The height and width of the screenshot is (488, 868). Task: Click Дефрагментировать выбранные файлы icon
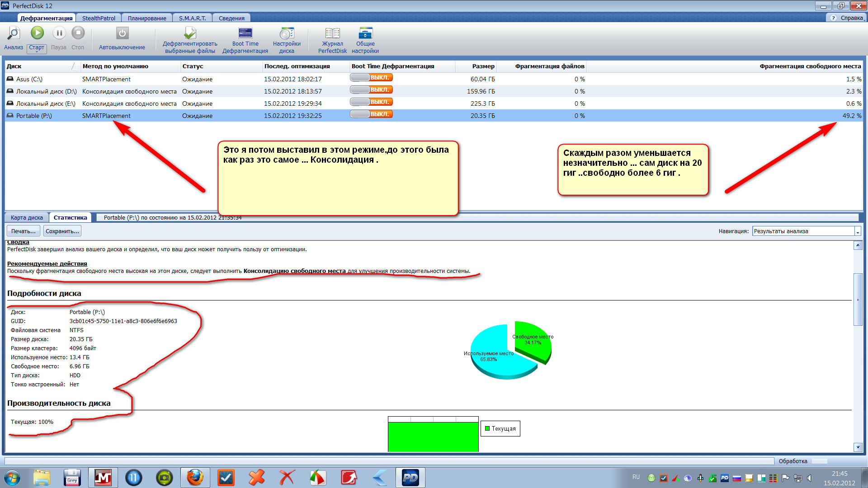click(190, 33)
